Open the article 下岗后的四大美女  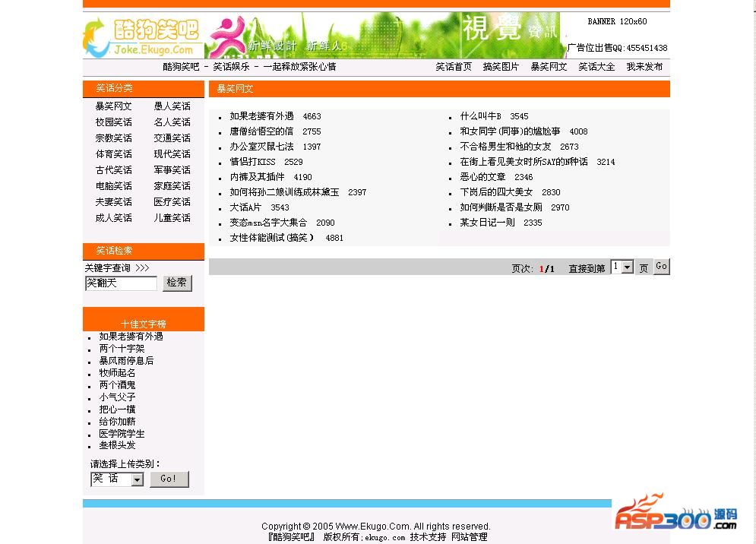click(x=497, y=192)
